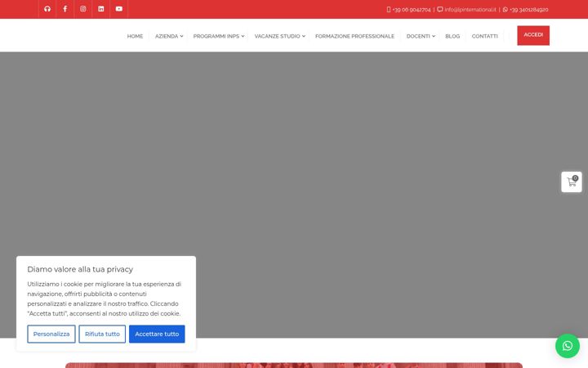Click the headphones support icon
Image resolution: width=588 pixels, height=368 pixels.
click(47, 9)
